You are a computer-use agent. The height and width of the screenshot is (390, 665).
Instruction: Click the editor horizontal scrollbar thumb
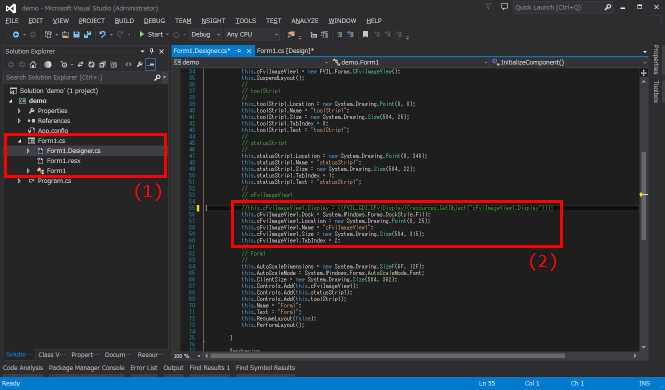pos(387,356)
